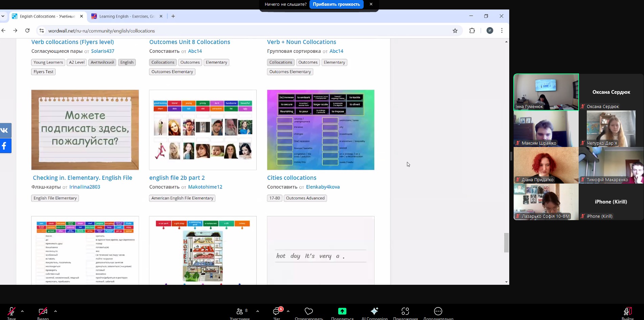644x320 pixels.
Task: Open Приложения apps icon
Action: (x=405, y=311)
